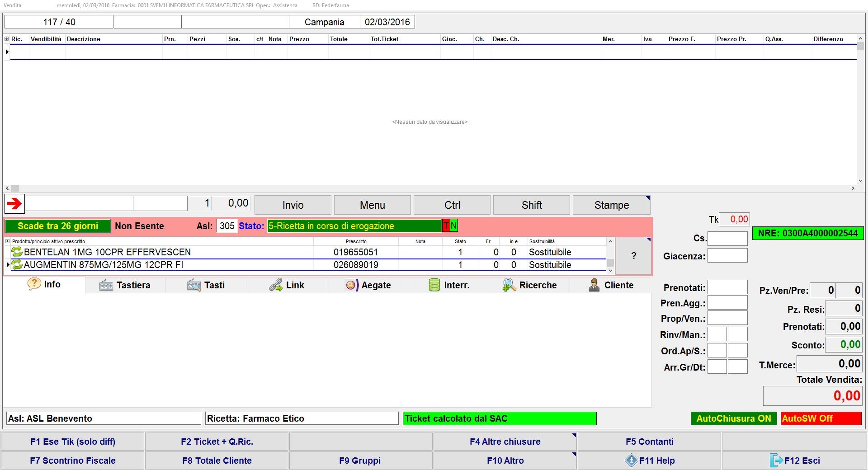This screenshot has height=470, width=868.
Task: Click the Cliente person icon
Action: click(x=594, y=285)
